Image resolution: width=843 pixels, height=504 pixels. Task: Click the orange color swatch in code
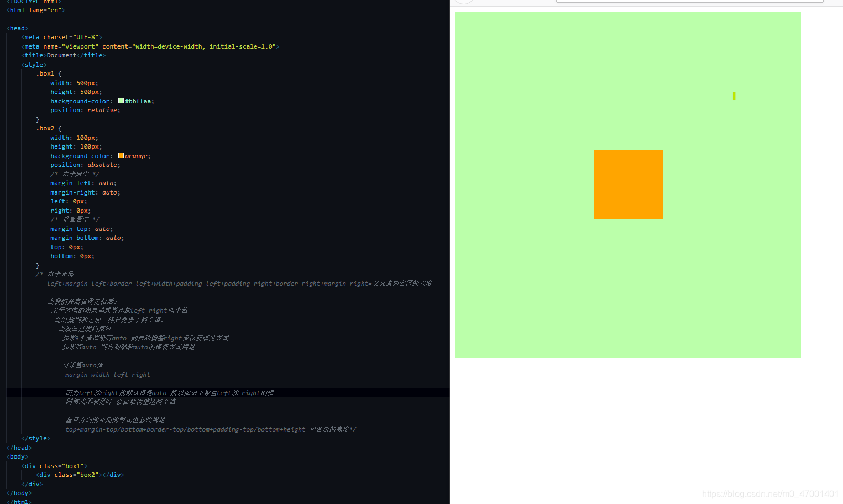point(121,155)
